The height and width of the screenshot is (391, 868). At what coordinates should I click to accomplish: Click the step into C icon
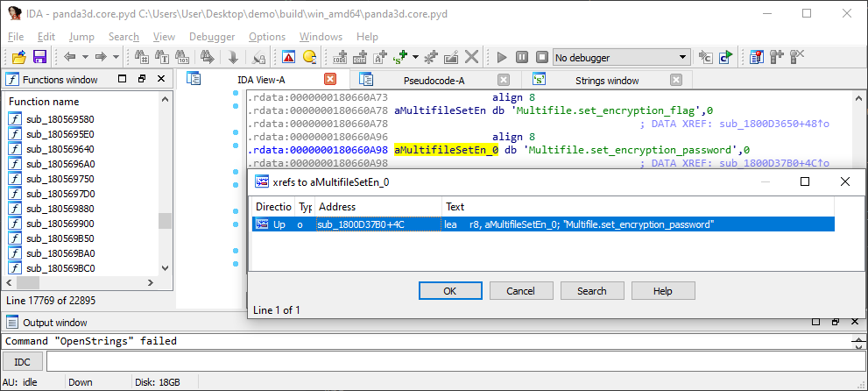pos(705,57)
